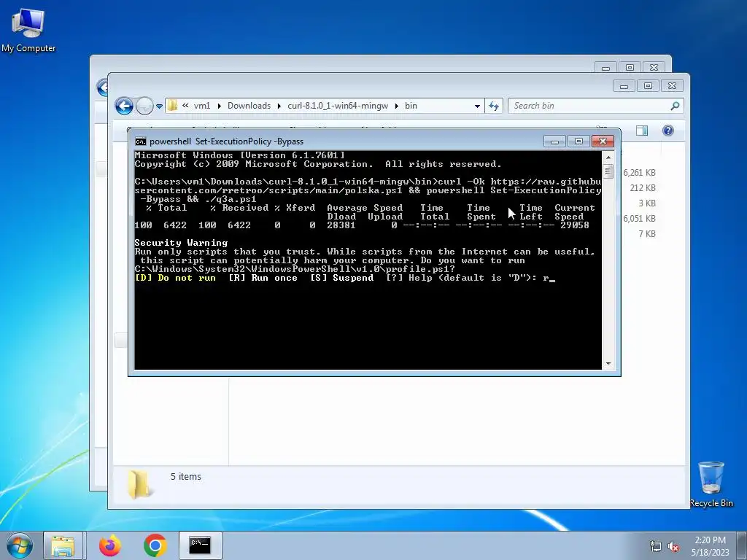Viewport: 747px width, 560px height.
Task: Minimize the front Explorer window
Action: (624, 86)
